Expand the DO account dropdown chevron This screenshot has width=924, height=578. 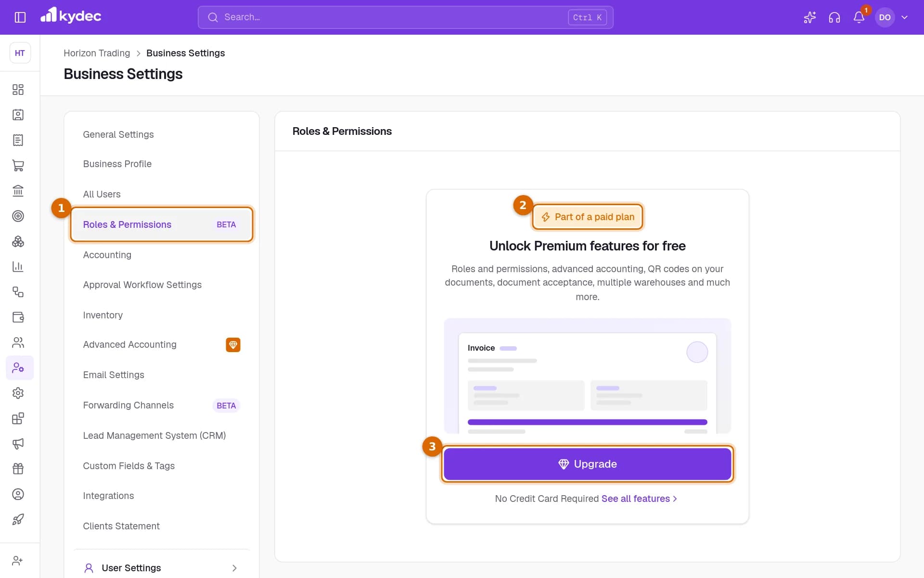coord(904,17)
